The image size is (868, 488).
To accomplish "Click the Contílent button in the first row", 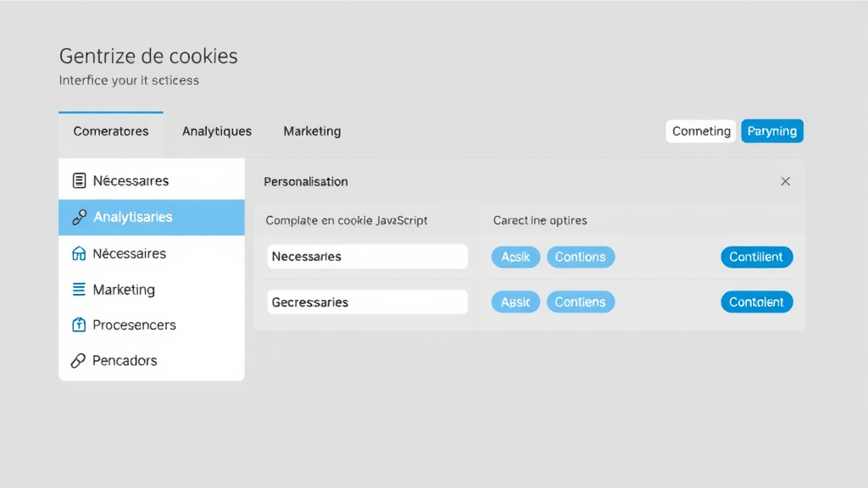I will [x=756, y=257].
